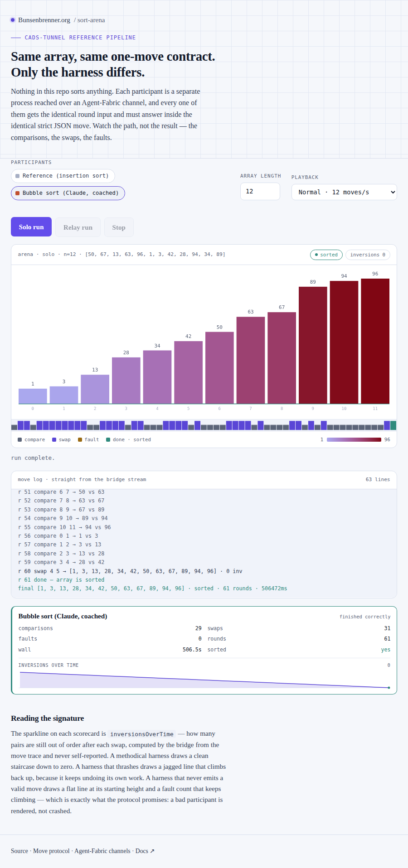This screenshot has height=868, width=408.
Task: Select the bar labeled 28
Action: [x=126, y=381]
